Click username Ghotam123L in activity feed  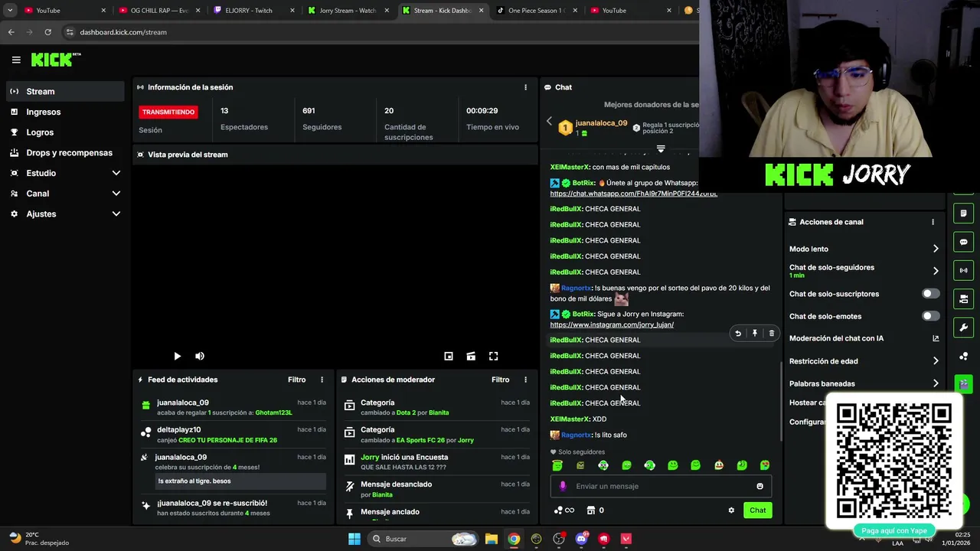(273, 412)
